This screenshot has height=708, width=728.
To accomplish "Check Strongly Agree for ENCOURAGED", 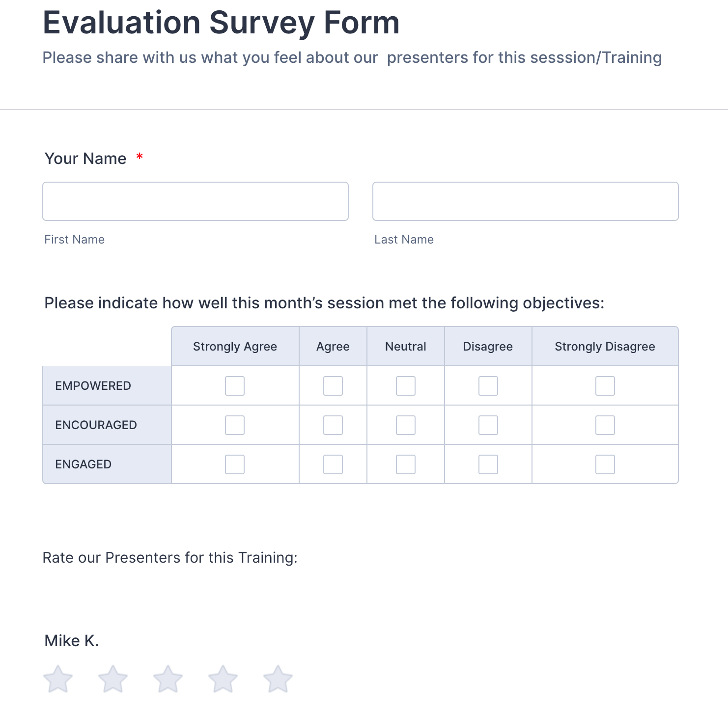I will pos(235,425).
